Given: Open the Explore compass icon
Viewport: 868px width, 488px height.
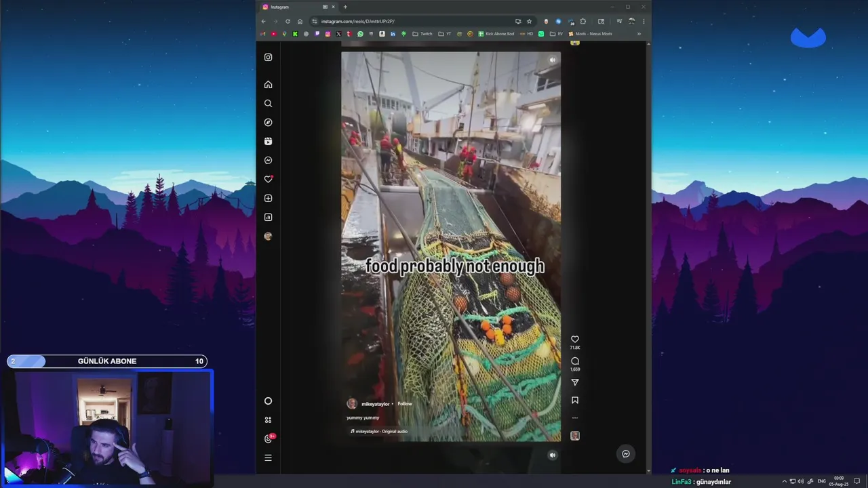Looking at the screenshot, I should [x=268, y=123].
